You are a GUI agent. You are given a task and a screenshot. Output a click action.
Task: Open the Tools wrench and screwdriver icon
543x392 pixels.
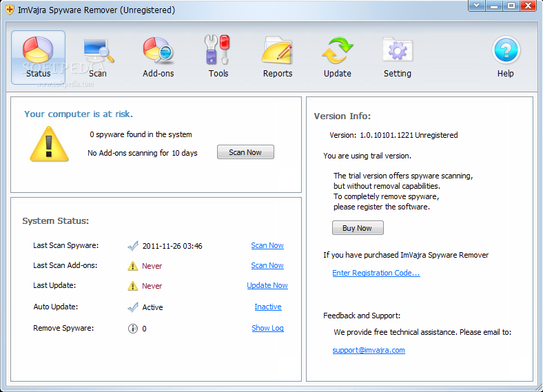click(218, 50)
